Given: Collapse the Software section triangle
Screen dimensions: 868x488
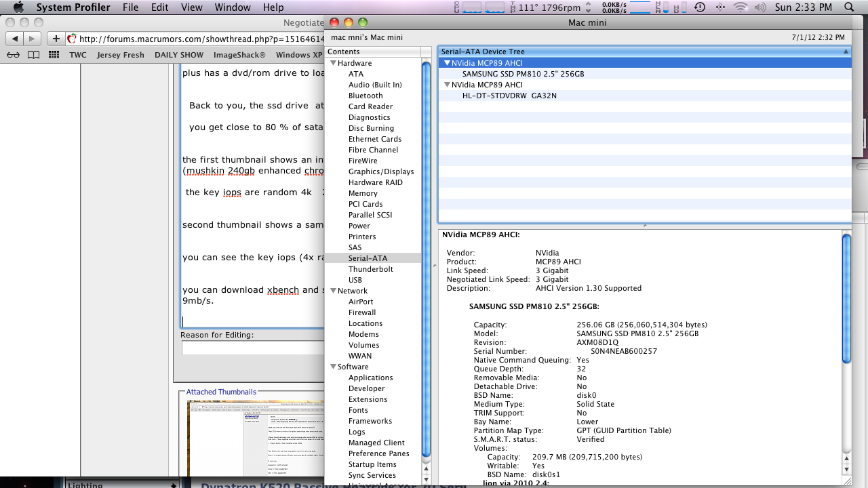Looking at the screenshot, I should coord(333,367).
